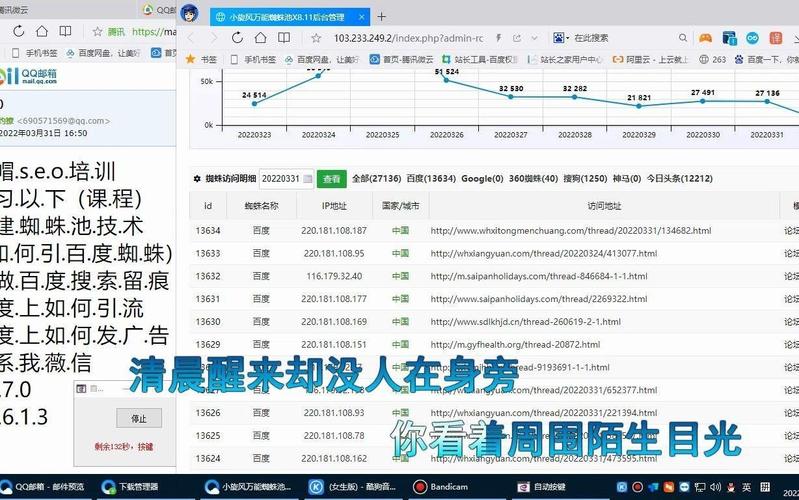The width and height of the screenshot is (799, 500).
Task: Reload the spider pool admin page
Action: (x=237, y=38)
